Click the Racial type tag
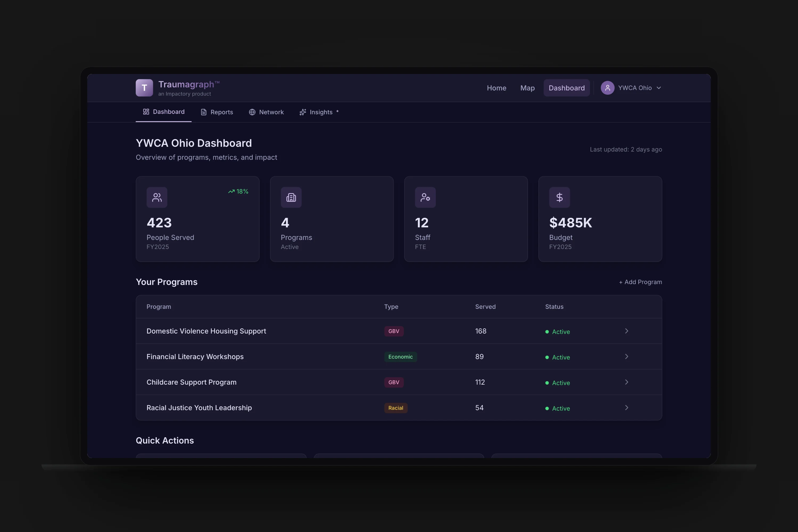This screenshot has width=798, height=532. click(x=396, y=408)
